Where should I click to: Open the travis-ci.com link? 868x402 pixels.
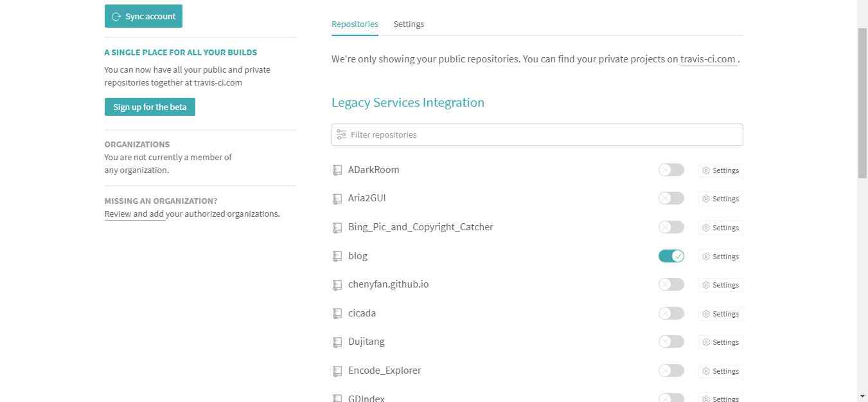(x=707, y=59)
